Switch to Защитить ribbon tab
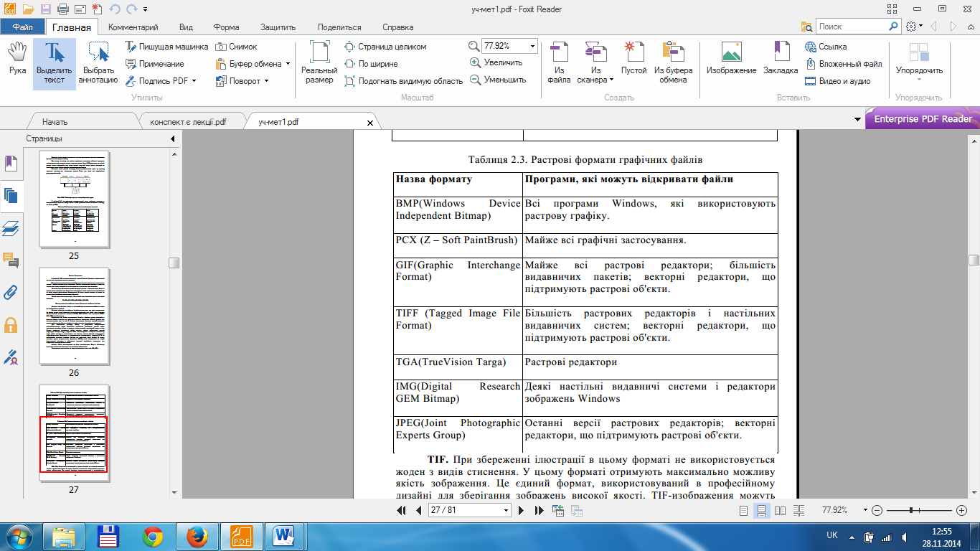 pos(278,27)
